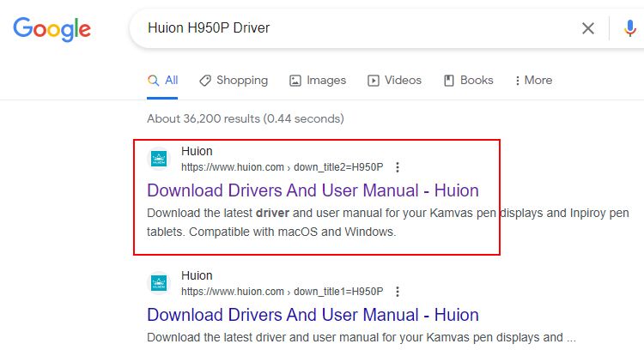Click the magnifier icon of the All tab

153,81
